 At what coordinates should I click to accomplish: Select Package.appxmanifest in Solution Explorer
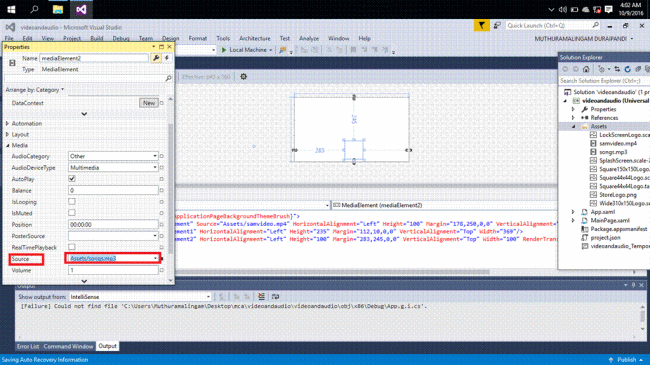click(618, 229)
